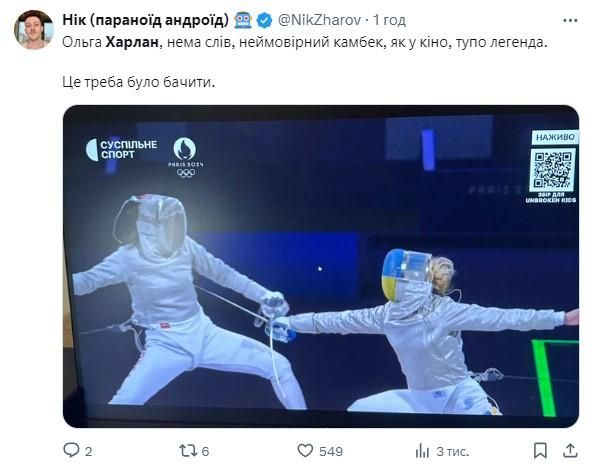Click the highlighted word Харлан
The height and width of the screenshot is (468, 594).
coord(132,42)
